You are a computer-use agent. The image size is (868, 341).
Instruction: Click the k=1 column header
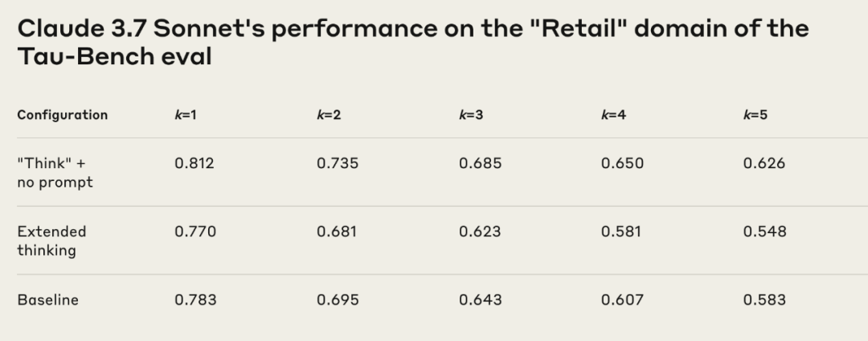pos(186,115)
